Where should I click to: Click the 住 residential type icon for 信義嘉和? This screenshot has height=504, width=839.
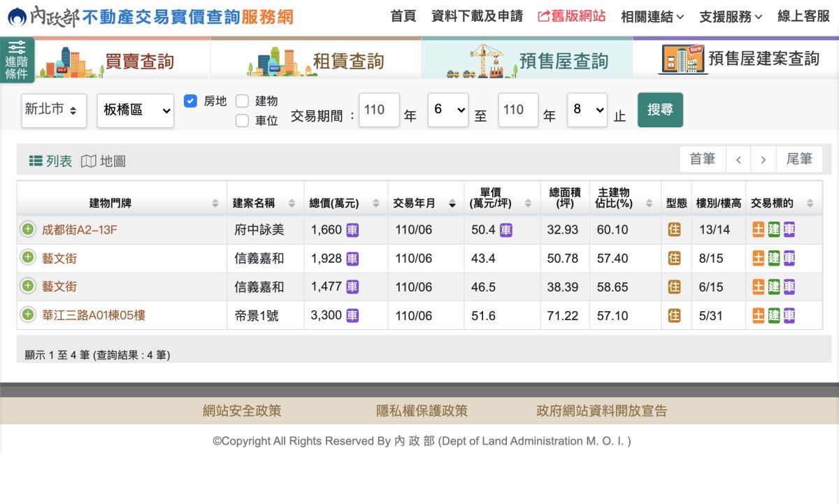(674, 258)
